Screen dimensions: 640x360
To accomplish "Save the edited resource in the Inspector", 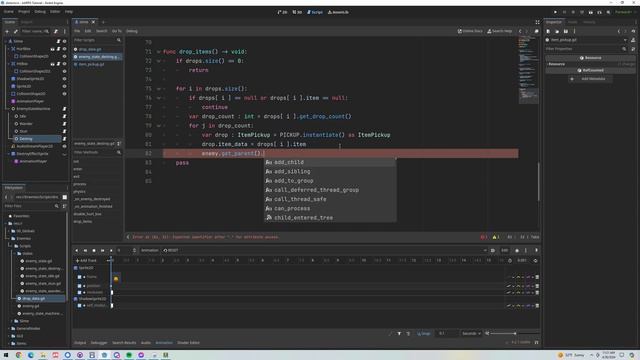I will (566, 31).
